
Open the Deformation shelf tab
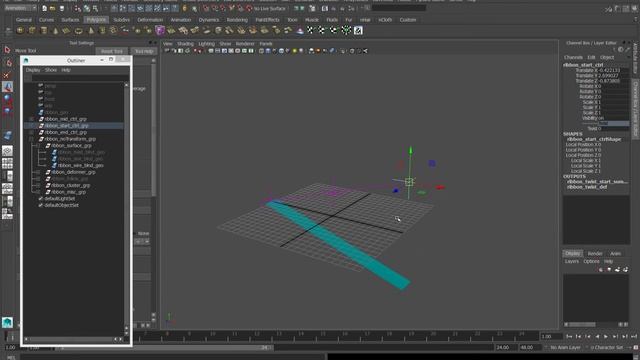(x=150, y=20)
